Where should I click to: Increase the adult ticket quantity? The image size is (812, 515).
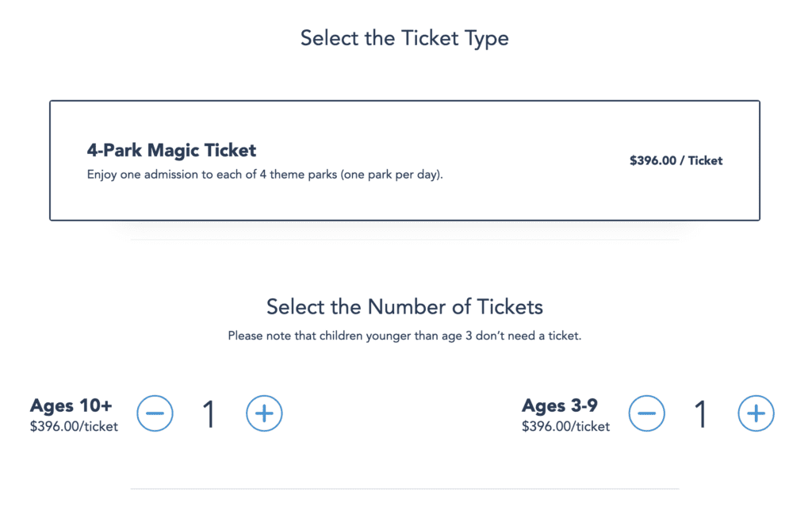(264, 413)
